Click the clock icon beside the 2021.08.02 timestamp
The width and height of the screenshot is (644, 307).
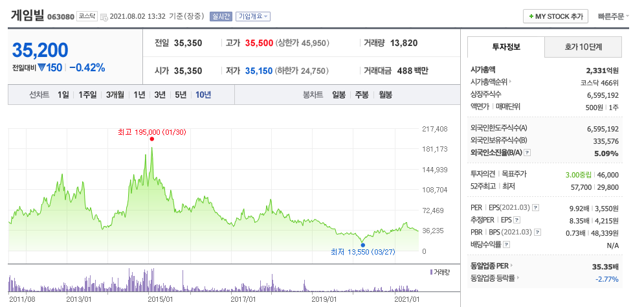[x=104, y=17]
